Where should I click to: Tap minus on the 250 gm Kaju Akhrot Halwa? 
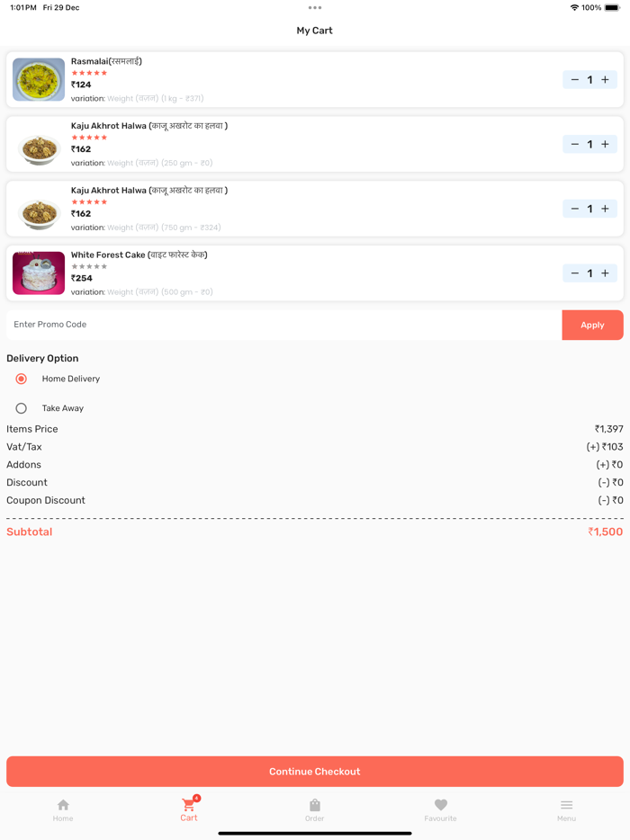(574, 144)
